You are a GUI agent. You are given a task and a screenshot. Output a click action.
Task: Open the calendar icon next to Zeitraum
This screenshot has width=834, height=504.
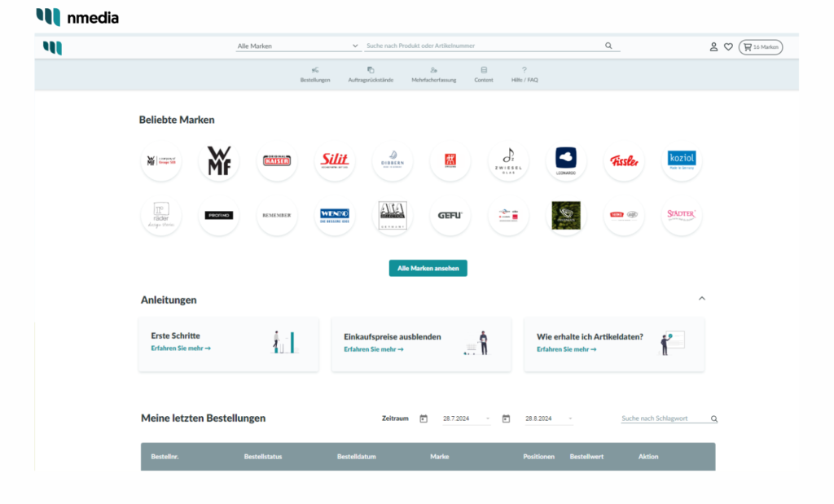coord(424,418)
